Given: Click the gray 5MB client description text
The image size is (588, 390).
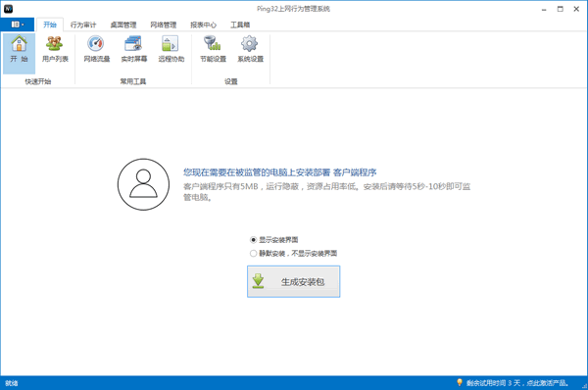Looking at the screenshot, I should click(x=326, y=192).
